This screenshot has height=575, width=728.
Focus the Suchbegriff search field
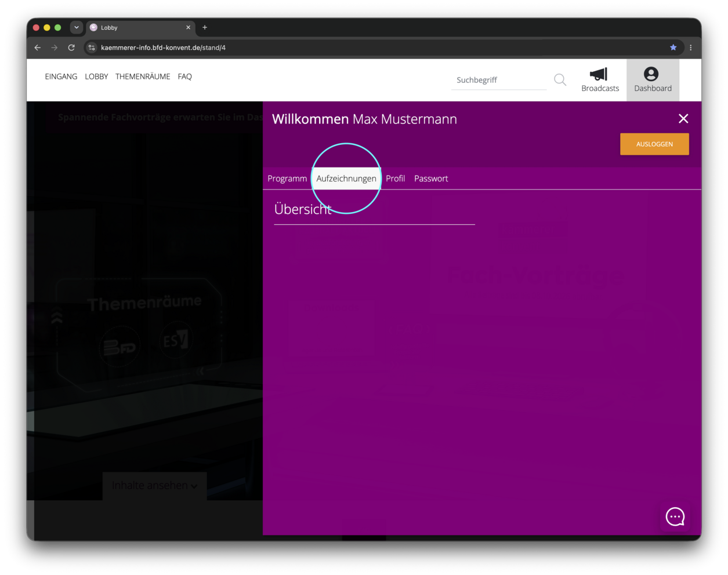(499, 80)
